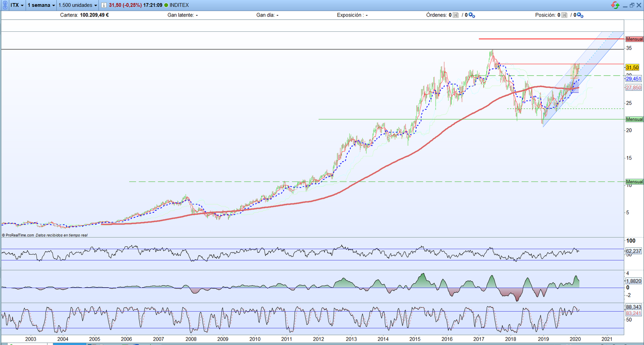Close position with the Posición X icon
Image resolution: width=644 pixels, height=345 pixels.
[564, 15]
